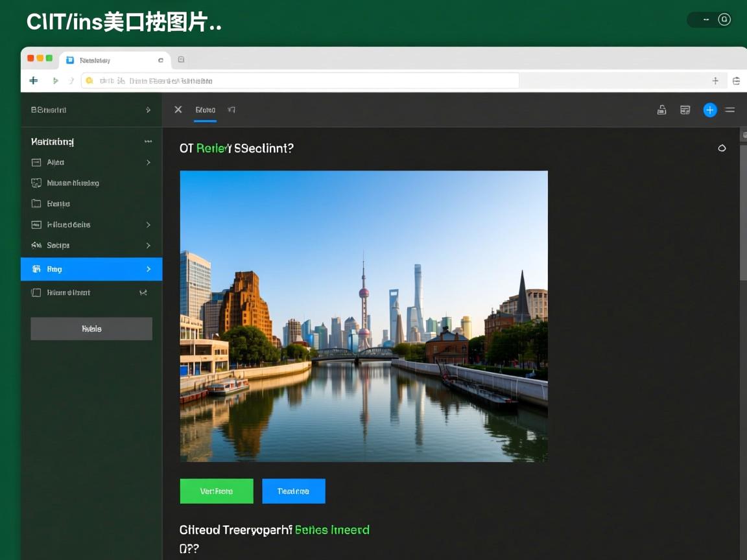Click the gray button at the sidebar bottom
Image resolution: width=747 pixels, height=560 pixels.
91,329
